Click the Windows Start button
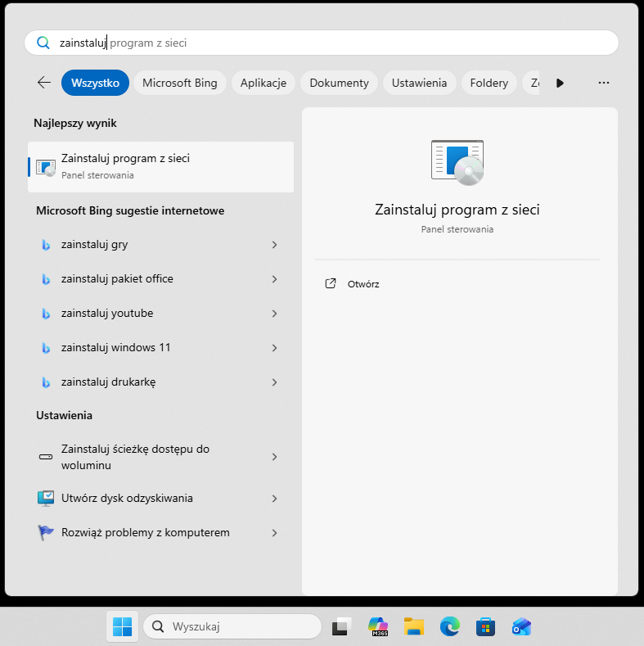 (122, 627)
